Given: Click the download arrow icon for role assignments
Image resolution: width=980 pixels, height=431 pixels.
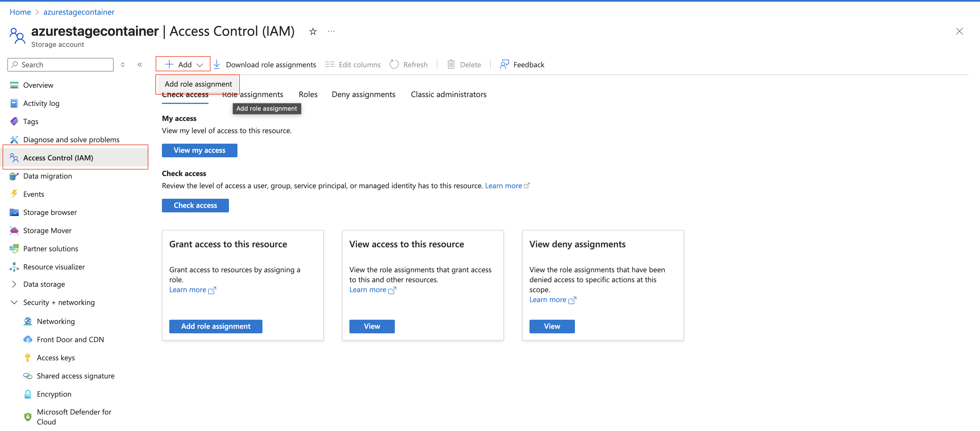Looking at the screenshot, I should click(217, 65).
